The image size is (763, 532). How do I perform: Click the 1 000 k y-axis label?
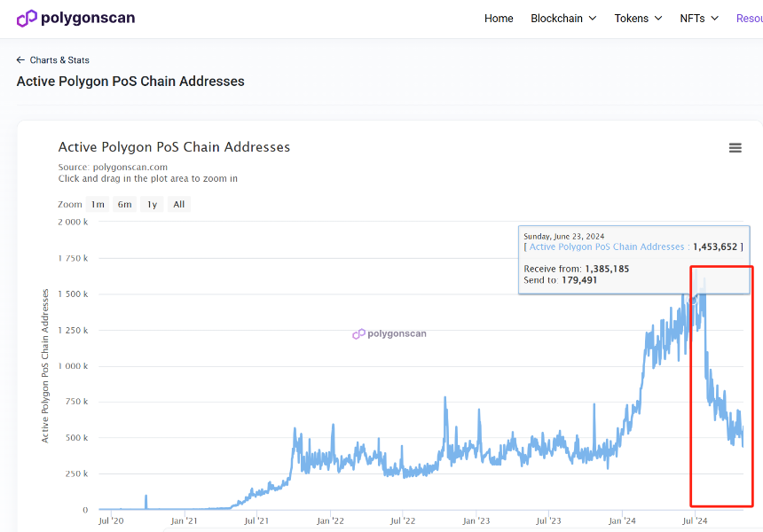tap(73, 366)
